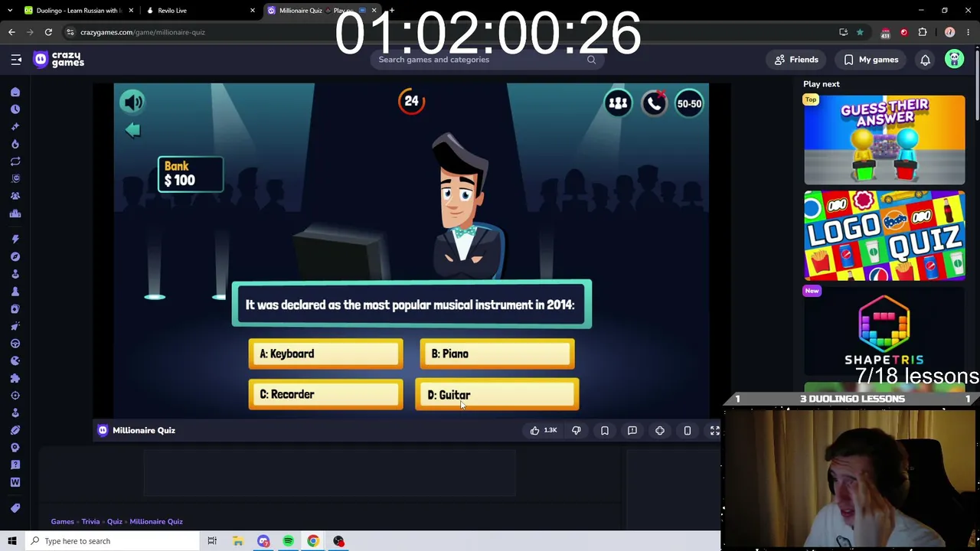Open the W category icon in sidebar

(x=15, y=482)
